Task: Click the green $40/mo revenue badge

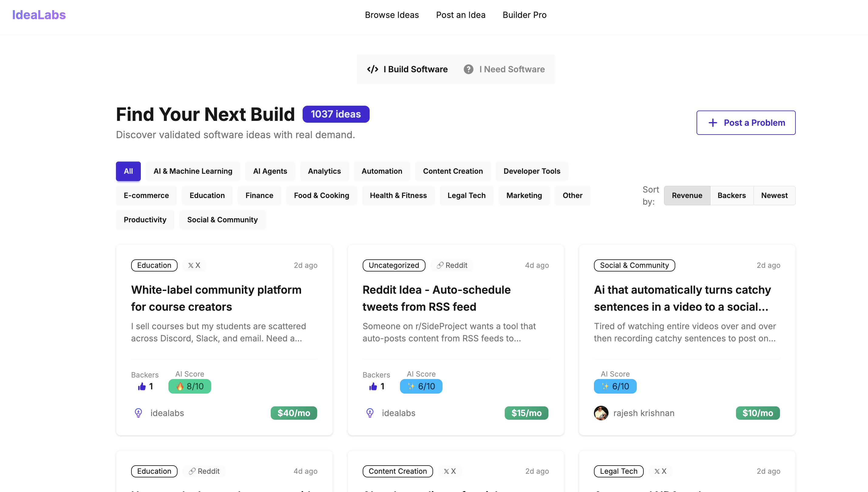Action: tap(293, 413)
